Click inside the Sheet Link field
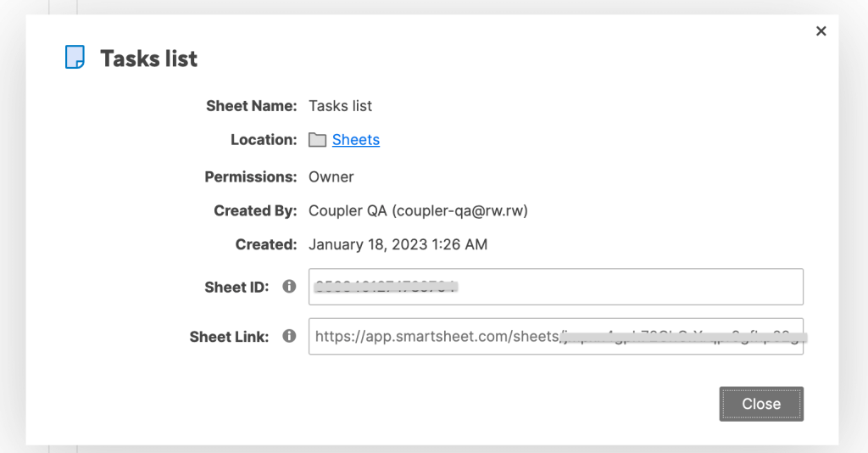Image resolution: width=868 pixels, height=453 pixels. (555, 336)
